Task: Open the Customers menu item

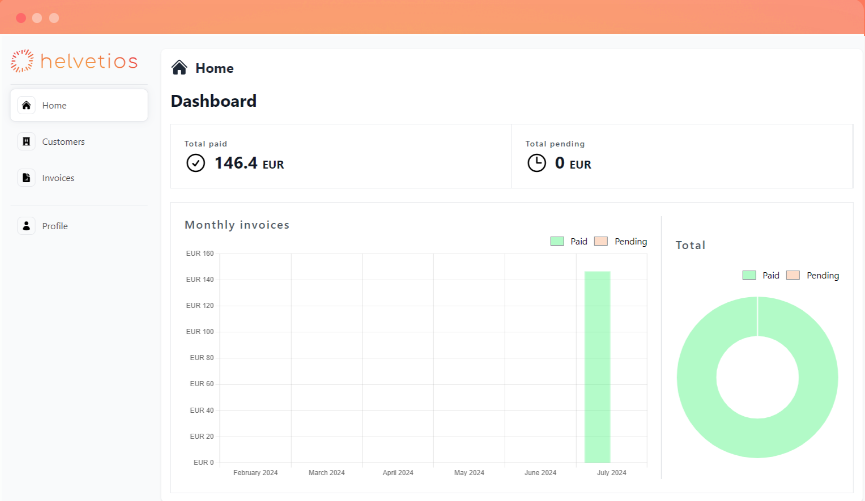Action: (x=63, y=142)
